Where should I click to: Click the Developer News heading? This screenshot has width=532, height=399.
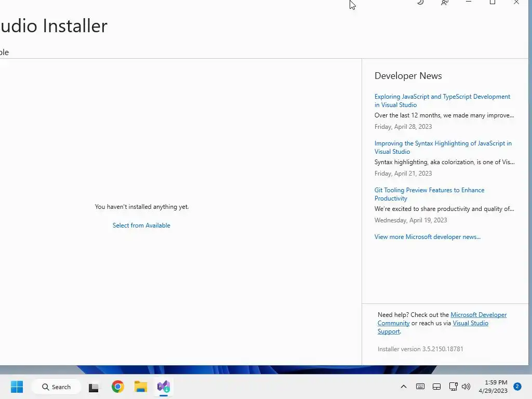(408, 76)
